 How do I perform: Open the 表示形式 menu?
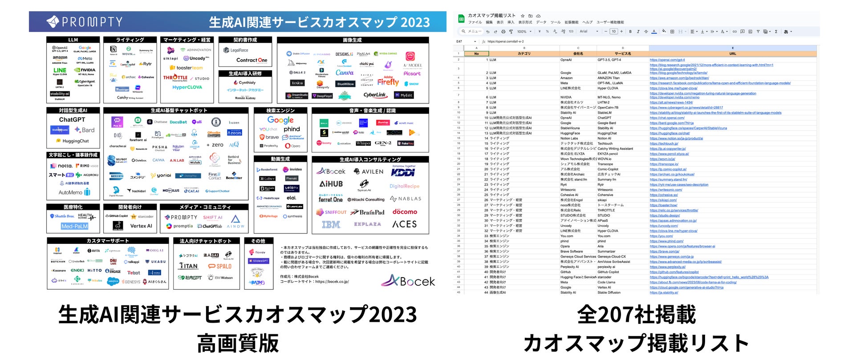coord(525,22)
